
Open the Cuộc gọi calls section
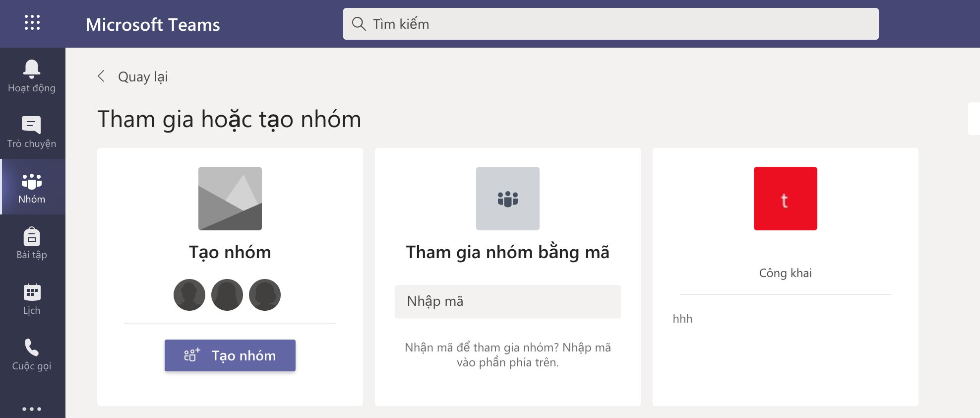(32, 354)
